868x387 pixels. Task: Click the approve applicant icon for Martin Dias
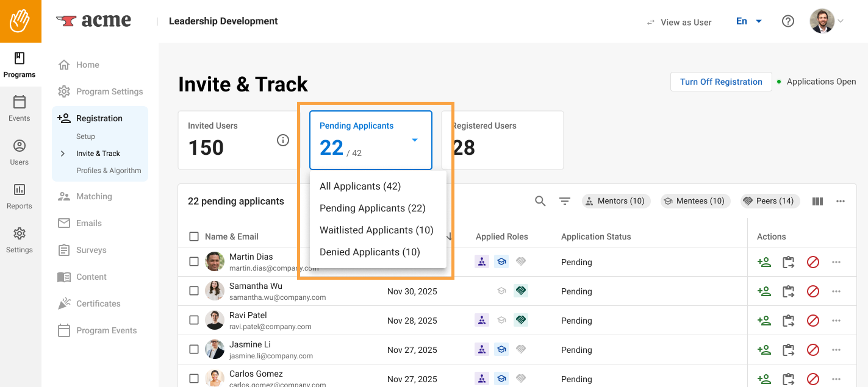764,262
